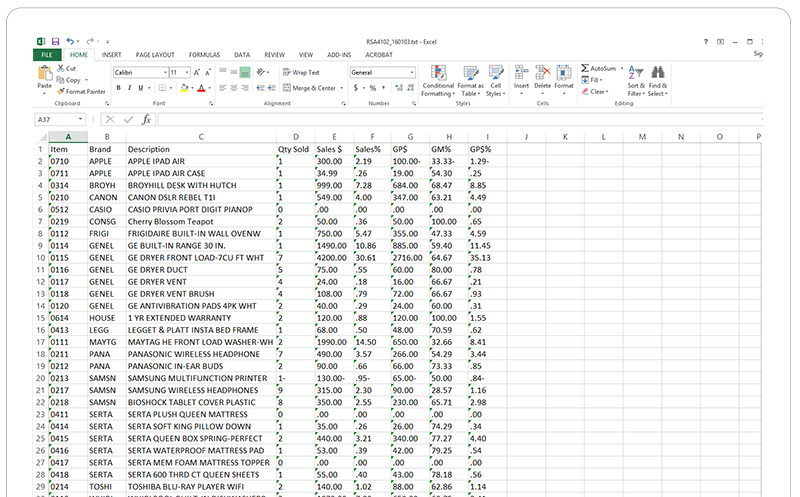
Task: Increase the cell indent
Action: 271,88
